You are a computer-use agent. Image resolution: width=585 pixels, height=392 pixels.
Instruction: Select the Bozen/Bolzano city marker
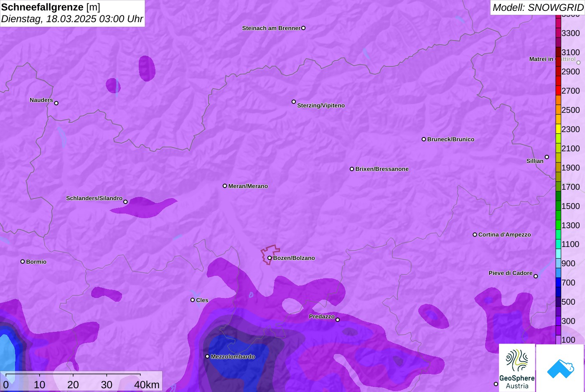point(270,258)
